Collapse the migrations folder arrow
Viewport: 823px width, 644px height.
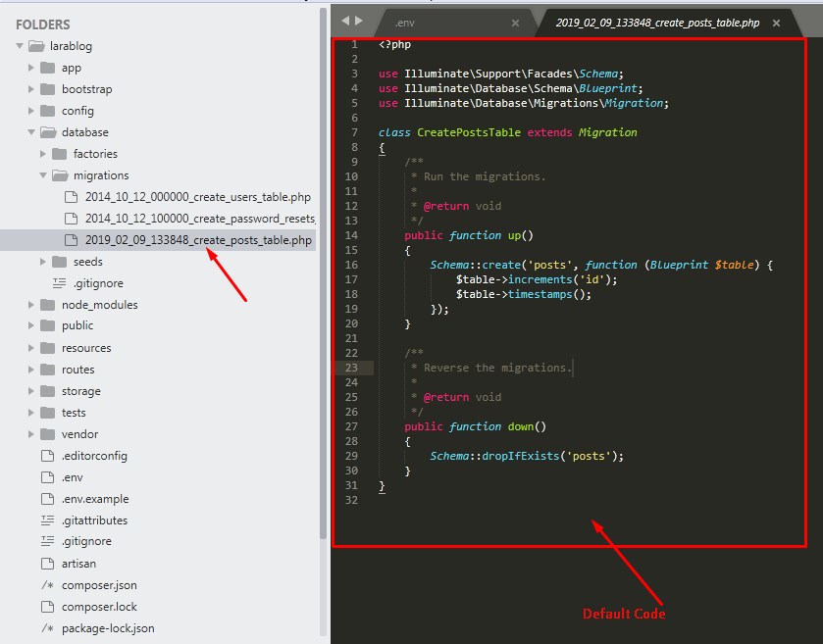click(43, 175)
